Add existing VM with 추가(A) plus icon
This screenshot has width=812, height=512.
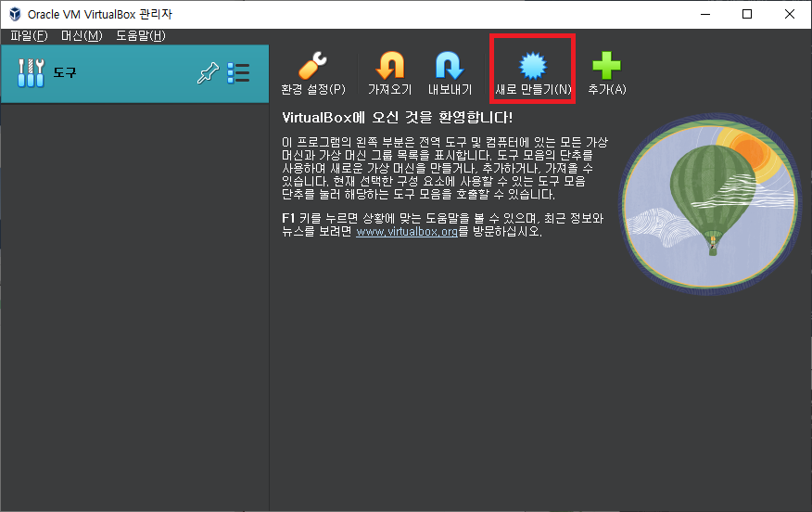pos(607,72)
